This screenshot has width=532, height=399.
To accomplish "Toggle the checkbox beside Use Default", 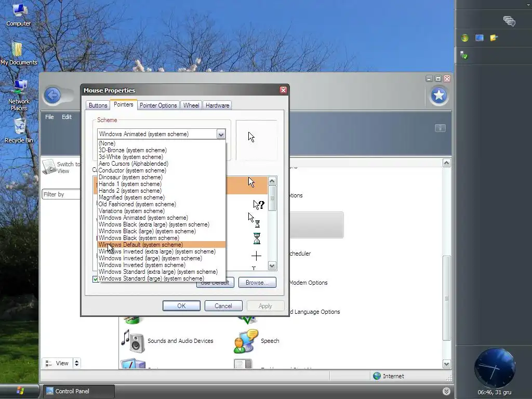I will 96,279.
